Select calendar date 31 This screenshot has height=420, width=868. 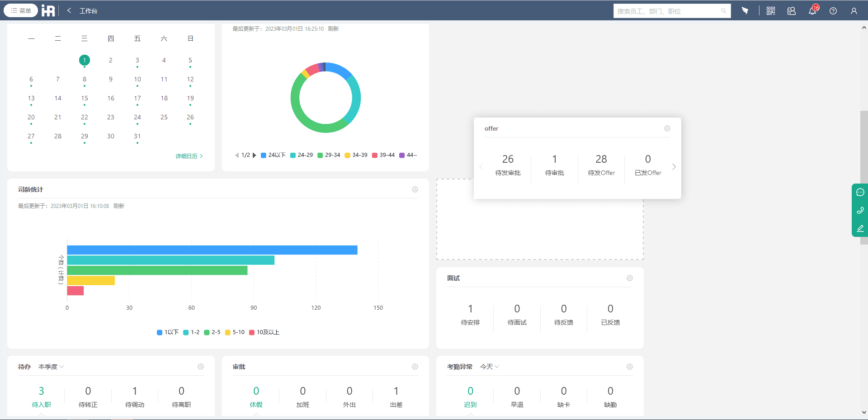[137, 136]
